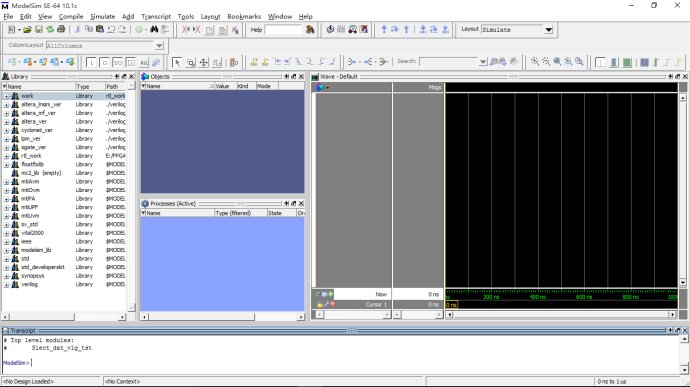Select the Zoom Mode box tool

pos(191,62)
